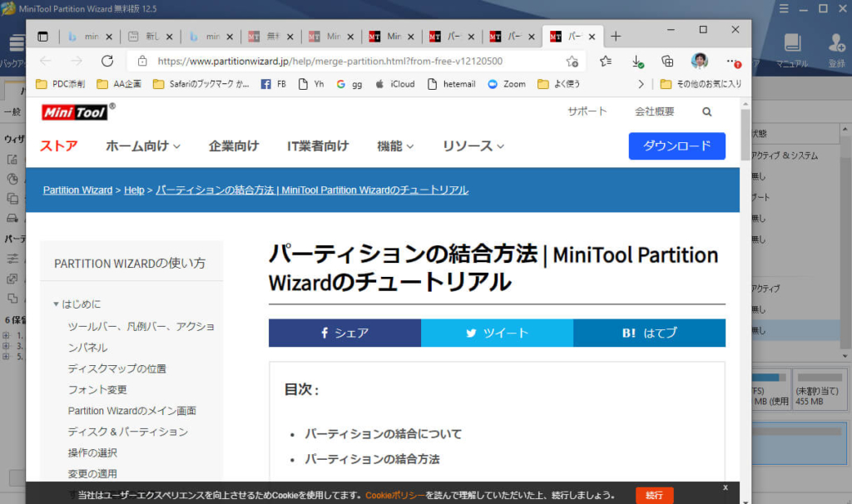This screenshot has height=504, width=852.
Task: Open ディスクマップの位置 sidebar item
Action: [116, 368]
